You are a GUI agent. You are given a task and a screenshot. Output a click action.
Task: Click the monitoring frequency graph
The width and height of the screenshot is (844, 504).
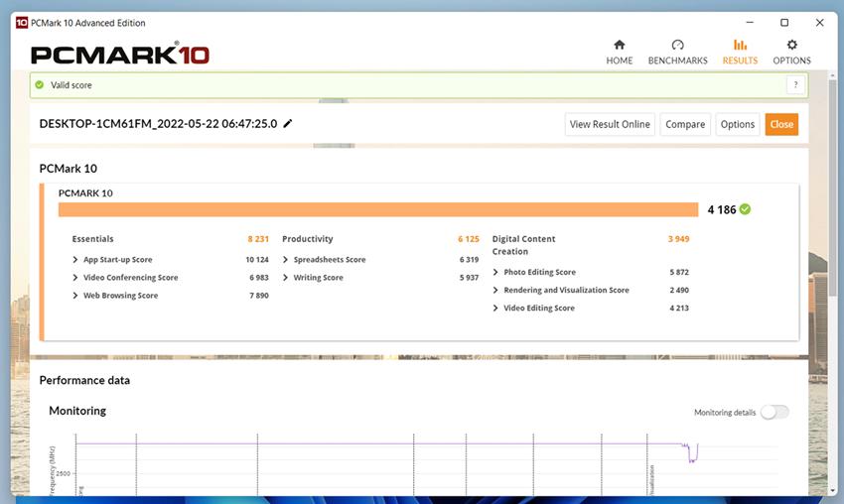(425, 464)
